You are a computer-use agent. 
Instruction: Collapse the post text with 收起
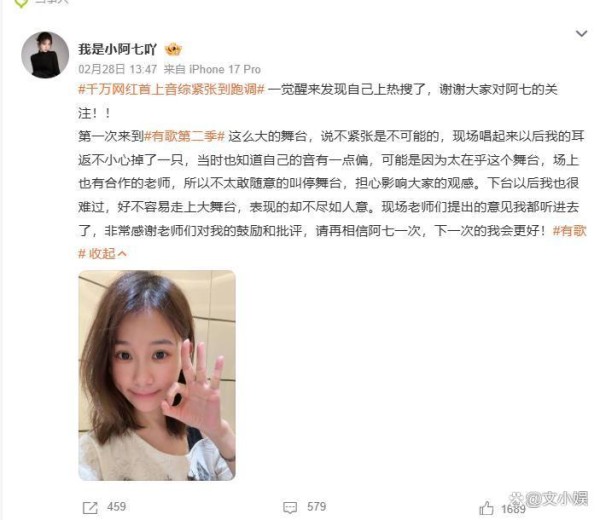pyautogui.click(x=102, y=253)
